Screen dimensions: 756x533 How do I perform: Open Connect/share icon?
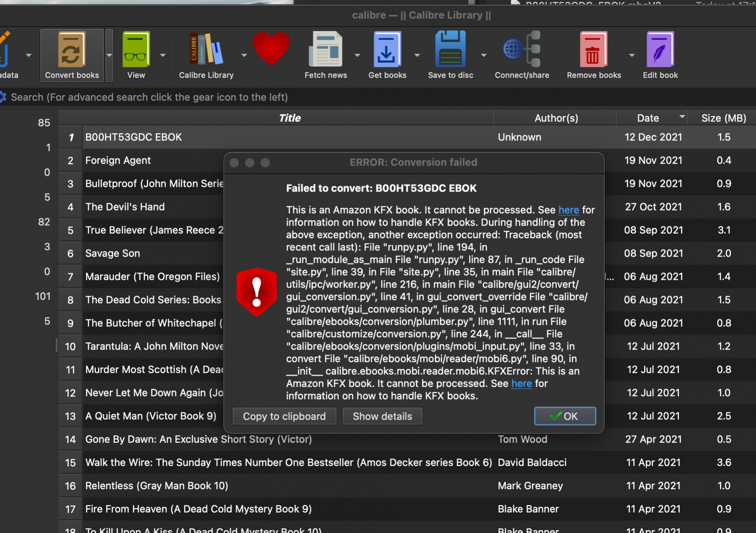(521, 50)
